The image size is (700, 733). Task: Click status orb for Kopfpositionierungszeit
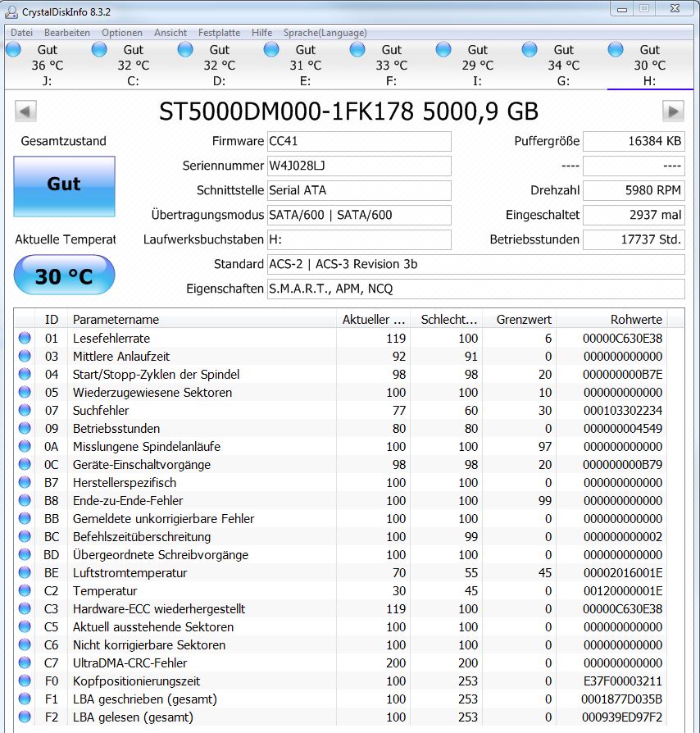tap(25, 681)
